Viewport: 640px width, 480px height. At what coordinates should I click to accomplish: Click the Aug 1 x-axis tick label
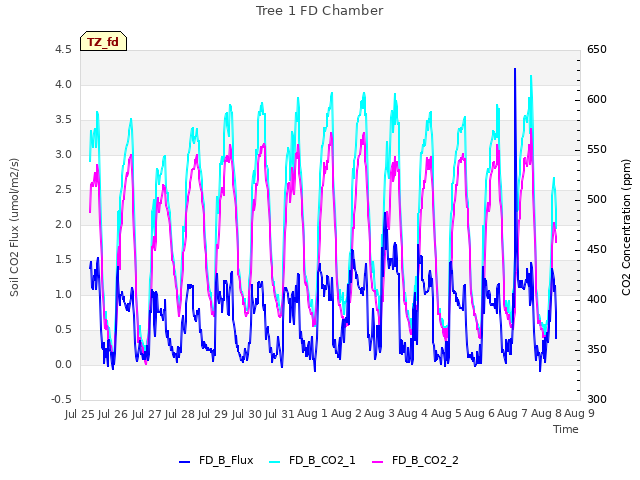coord(312,413)
